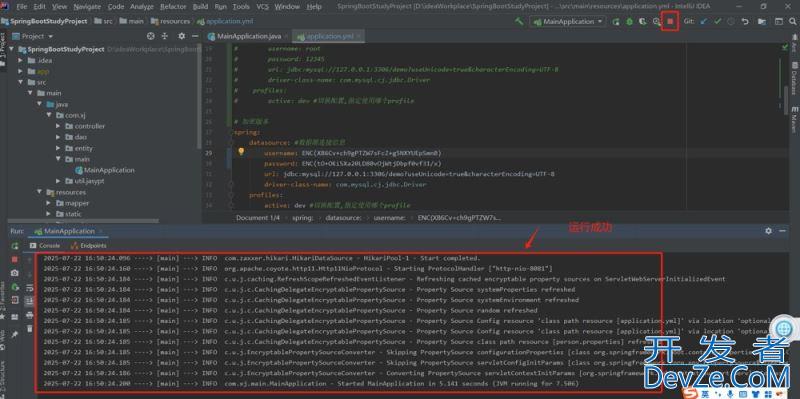Collapse the resources folder arrow
Image resolution: width=800 pixels, height=399 pixels.
(39, 192)
